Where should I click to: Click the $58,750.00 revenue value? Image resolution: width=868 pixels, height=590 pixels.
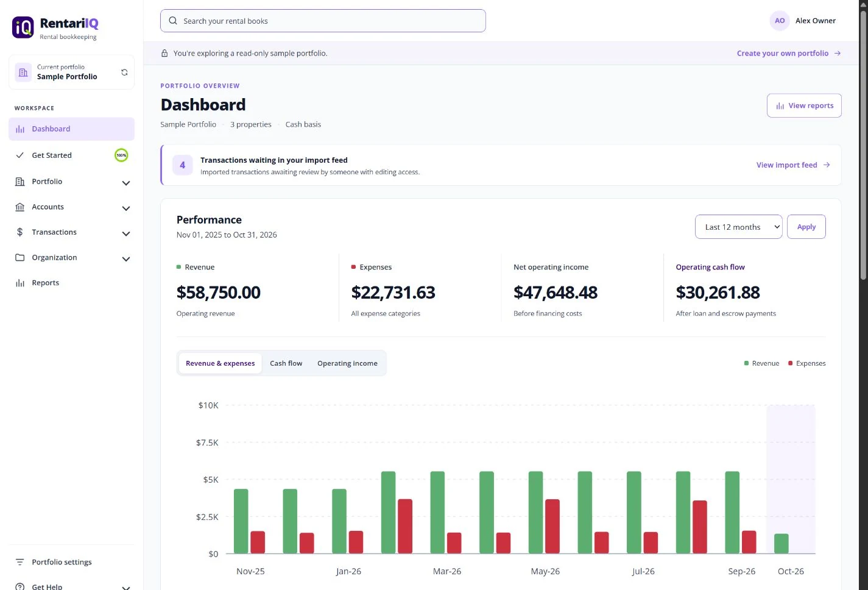(x=219, y=293)
